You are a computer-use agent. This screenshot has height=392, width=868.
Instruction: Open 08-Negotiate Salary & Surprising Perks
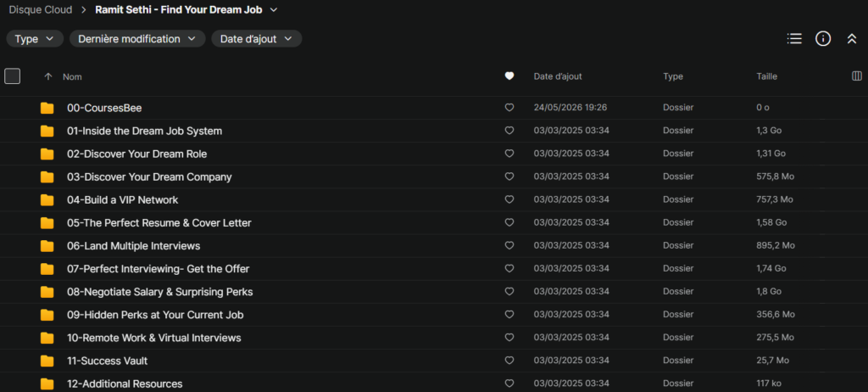pos(160,292)
